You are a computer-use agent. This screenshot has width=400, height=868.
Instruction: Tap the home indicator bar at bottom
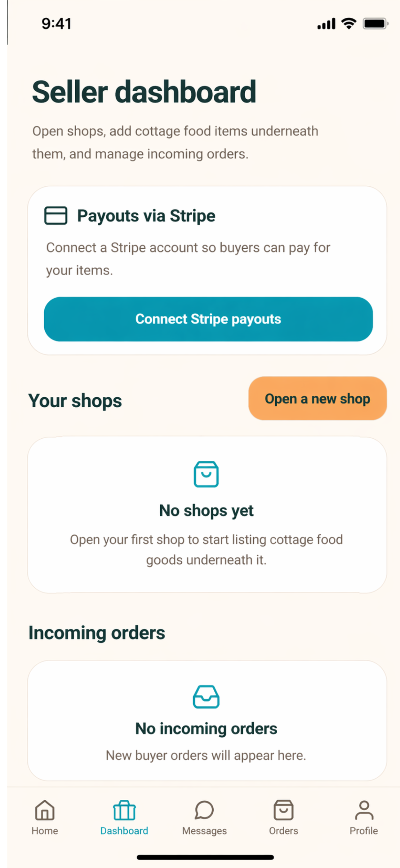(205, 857)
